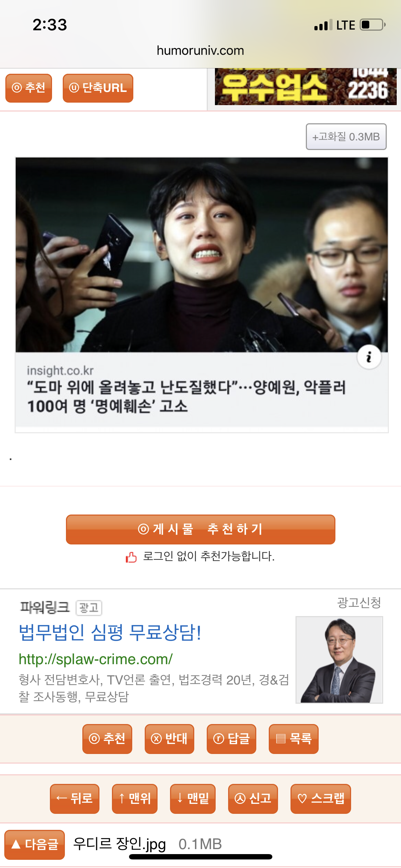Open 광고신청 ad application link

pos(359,603)
